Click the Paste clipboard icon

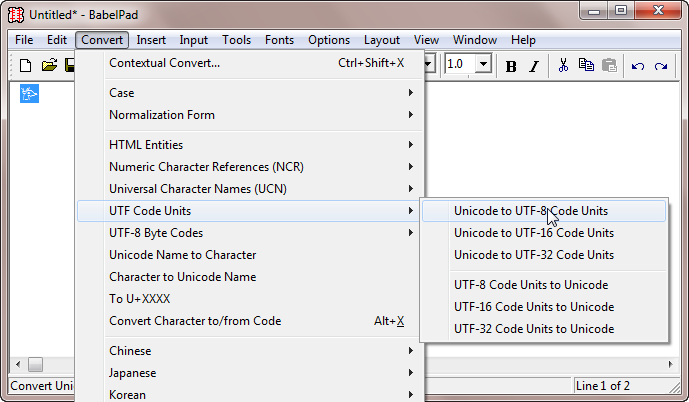point(609,65)
